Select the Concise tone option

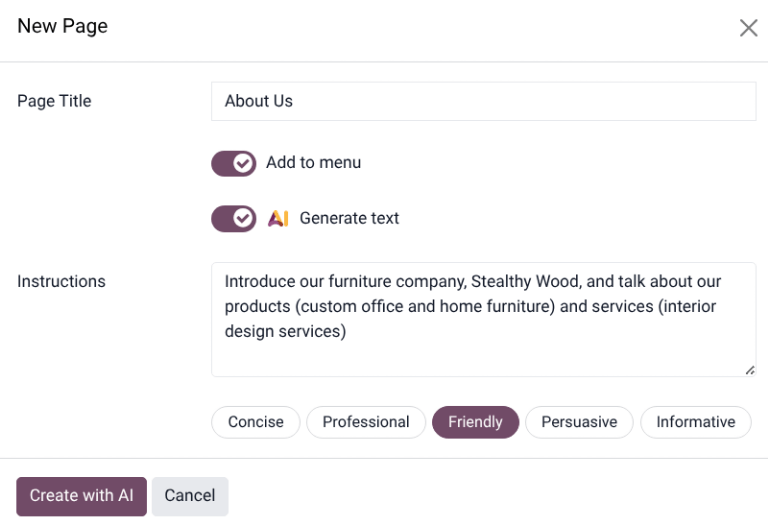pyautogui.click(x=255, y=422)
